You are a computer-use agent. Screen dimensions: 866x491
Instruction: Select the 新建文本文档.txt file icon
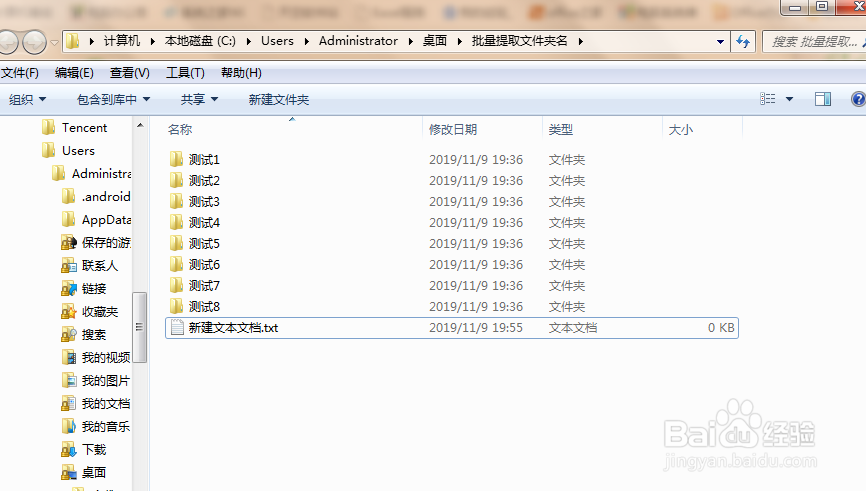[177, 328]
